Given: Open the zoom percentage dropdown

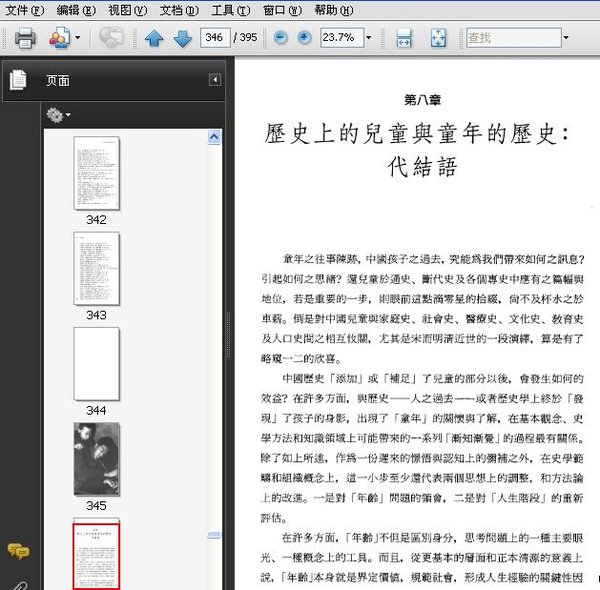Looking at the screenshot, I should pyautogui.click(x=368, y=39).
